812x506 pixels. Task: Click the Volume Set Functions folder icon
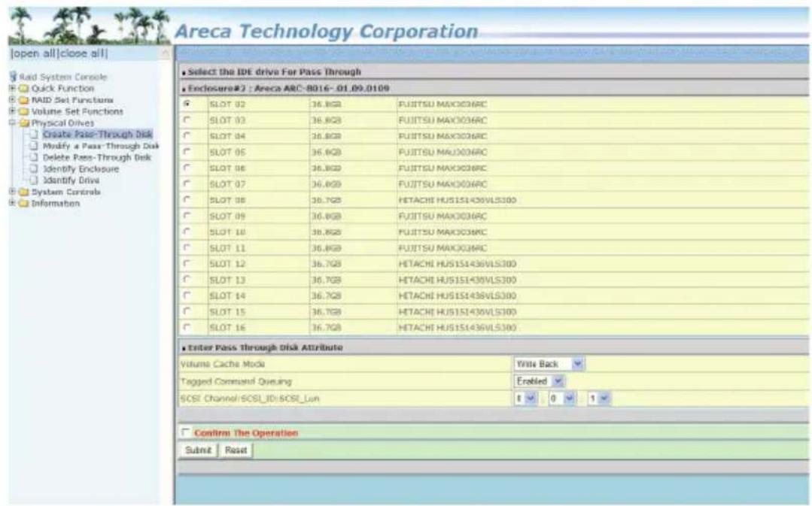pyautogui.click(x=24, y=111)
